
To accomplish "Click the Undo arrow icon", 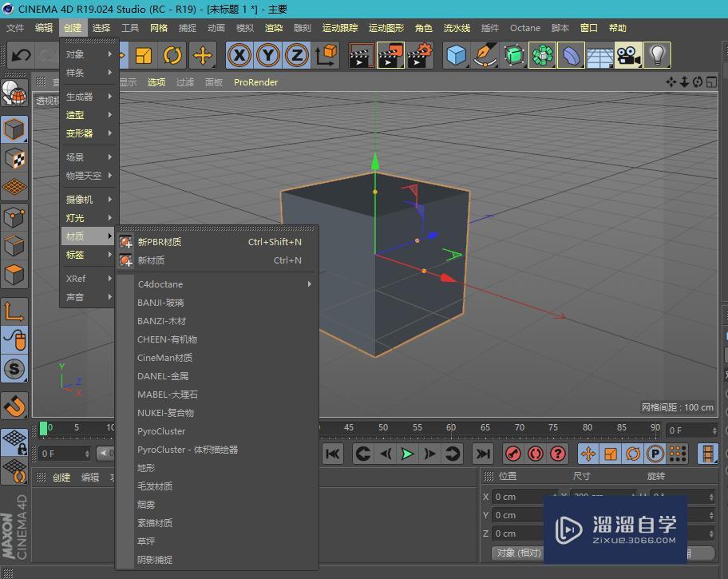I will [x=21, y=55].
